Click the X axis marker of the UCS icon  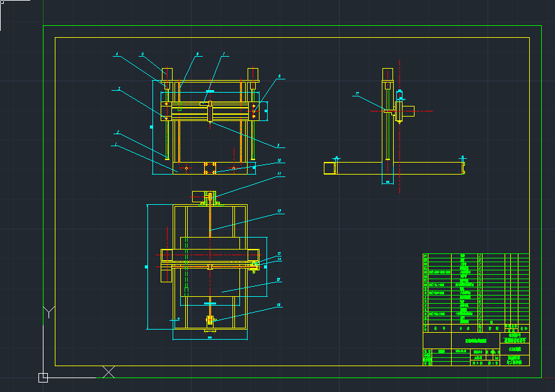click(109, 372)
